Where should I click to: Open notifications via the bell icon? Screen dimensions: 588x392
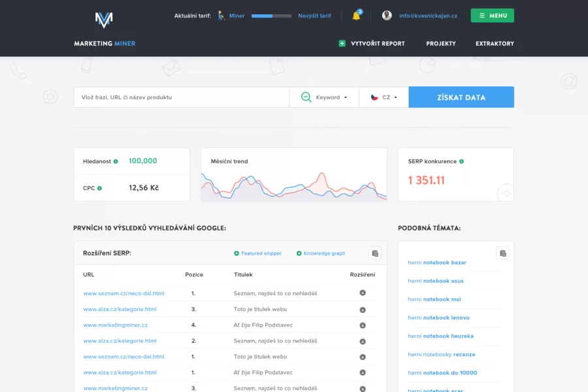[x=355, y=15]
